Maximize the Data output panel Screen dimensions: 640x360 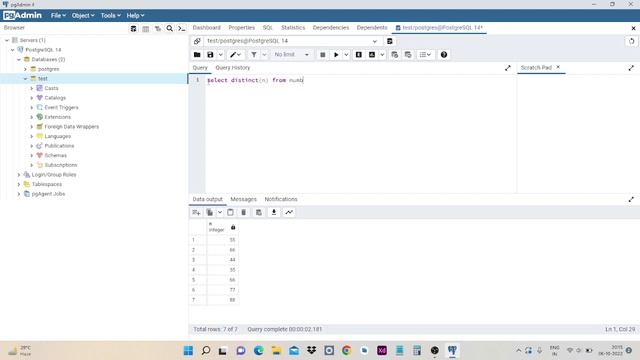click(631, 200)
